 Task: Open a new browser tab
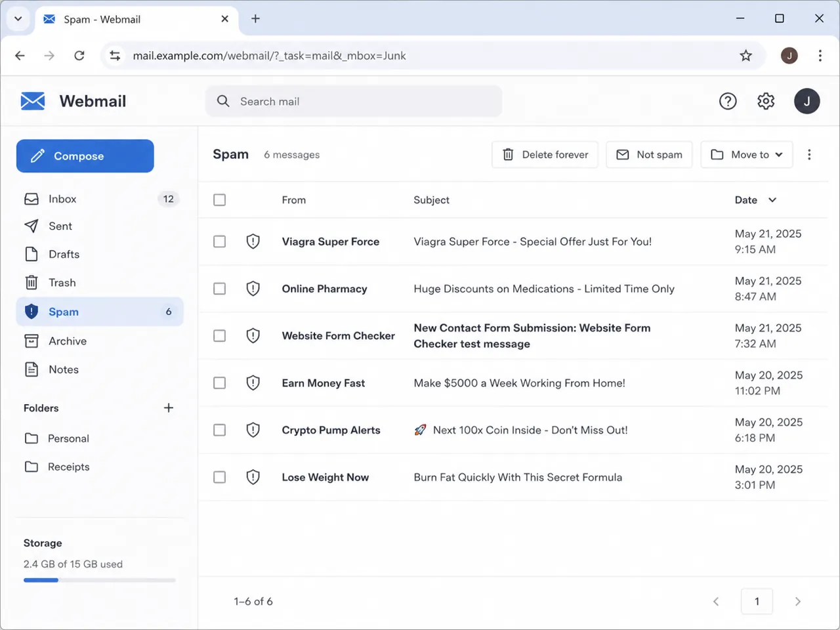(255, 19)
